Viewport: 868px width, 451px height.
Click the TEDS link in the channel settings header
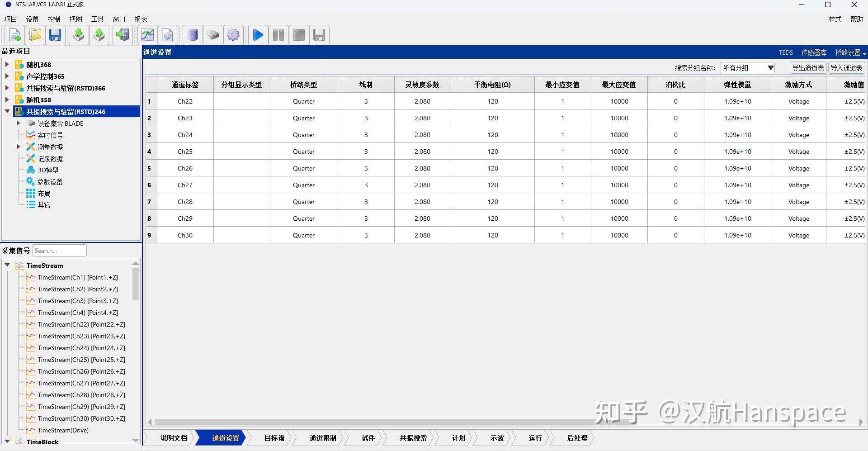(x=785, y=52)
